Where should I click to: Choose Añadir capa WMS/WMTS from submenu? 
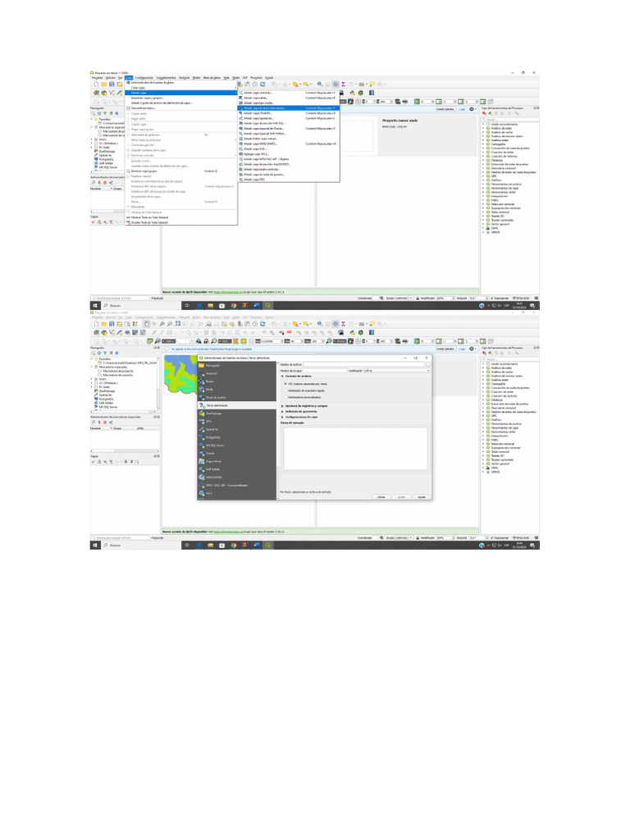coord(288,144)
